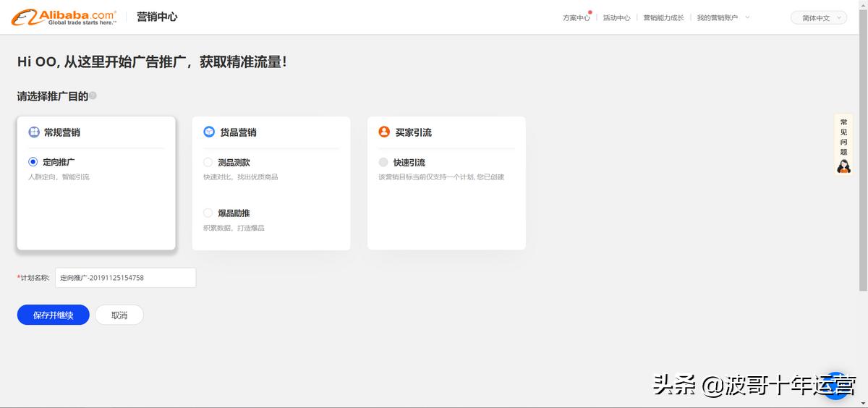
Task: Click the help icon next to 请选择推广目的
Action: pyautogui.click(x=93, y=95)
